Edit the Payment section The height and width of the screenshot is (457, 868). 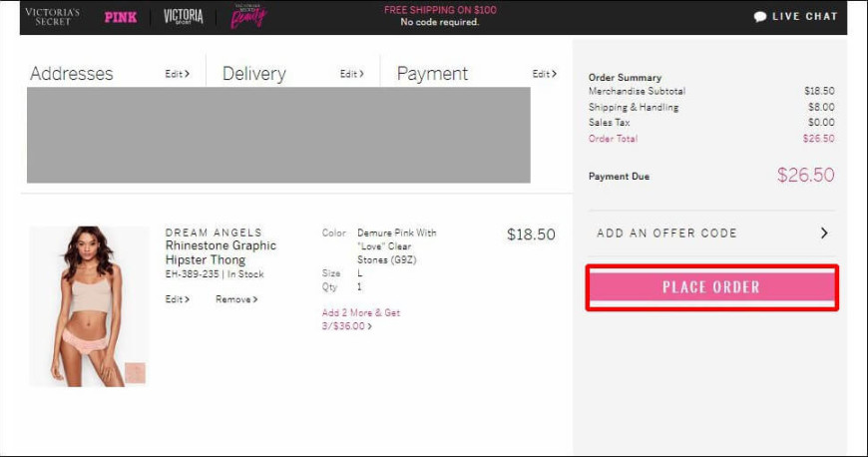544,74
